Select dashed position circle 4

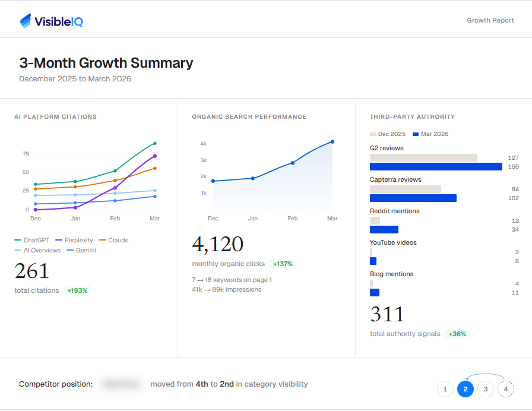tap(505, 389)
